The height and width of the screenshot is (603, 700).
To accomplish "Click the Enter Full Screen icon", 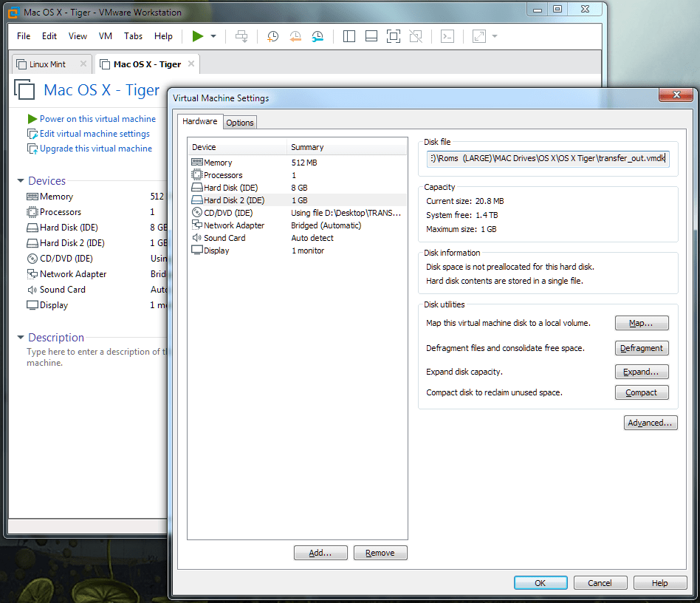I will (394, 36).
